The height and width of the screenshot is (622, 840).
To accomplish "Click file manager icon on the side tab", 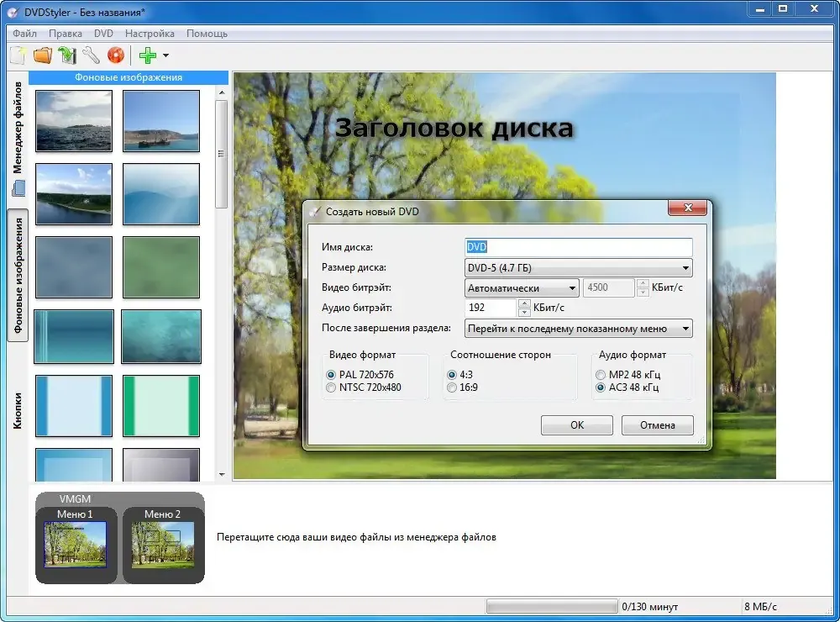I will [18, 188].
